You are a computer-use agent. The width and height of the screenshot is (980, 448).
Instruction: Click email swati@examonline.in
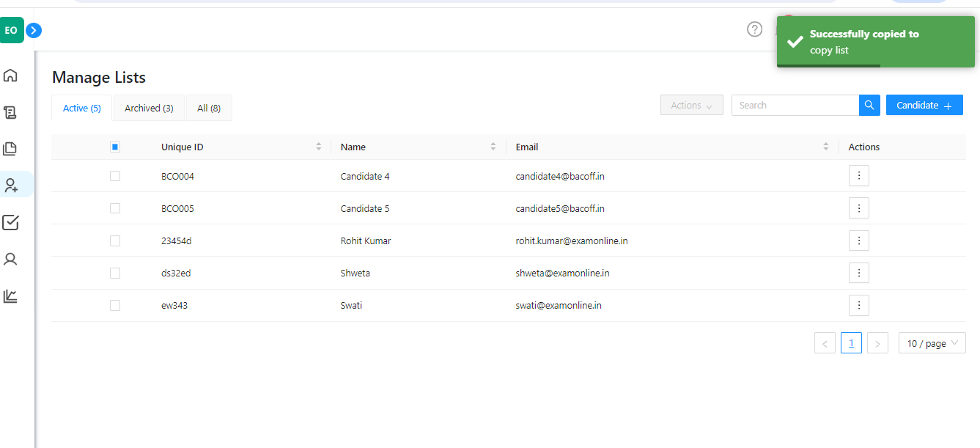point(559,305)
